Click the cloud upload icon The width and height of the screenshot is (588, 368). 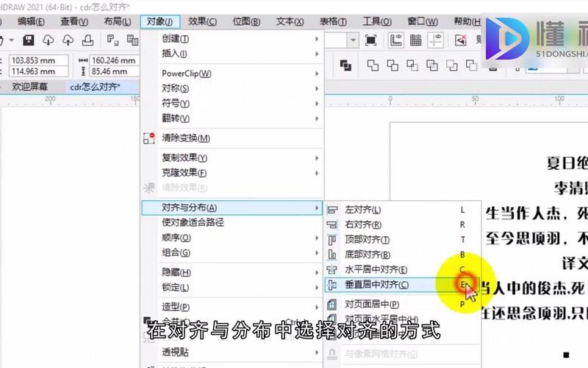pos(68,40)
